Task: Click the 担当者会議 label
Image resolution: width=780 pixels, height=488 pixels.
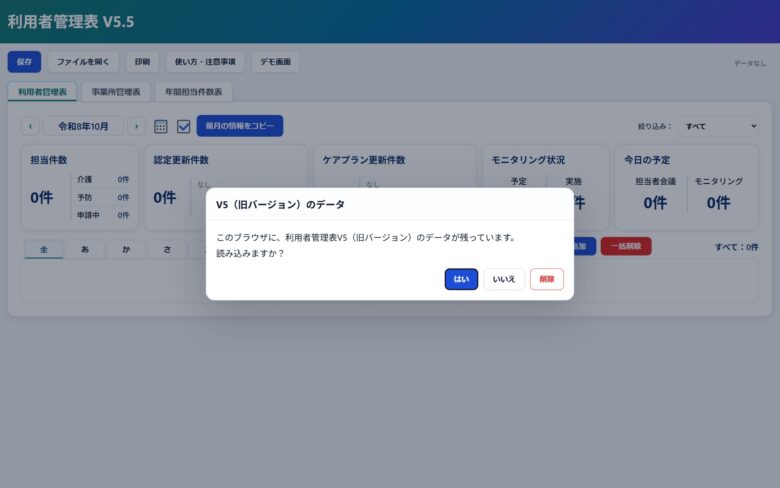Action: click(x=655, y=182)
